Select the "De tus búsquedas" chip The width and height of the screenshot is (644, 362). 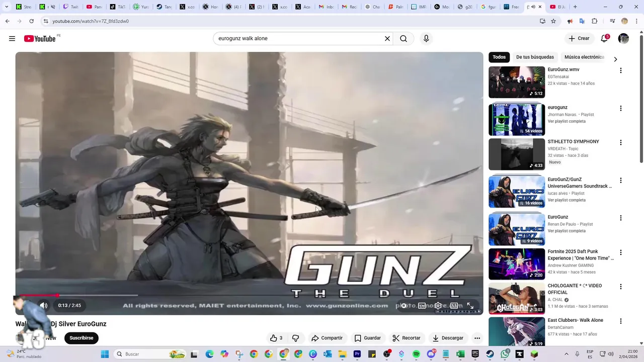pos(535,57)
